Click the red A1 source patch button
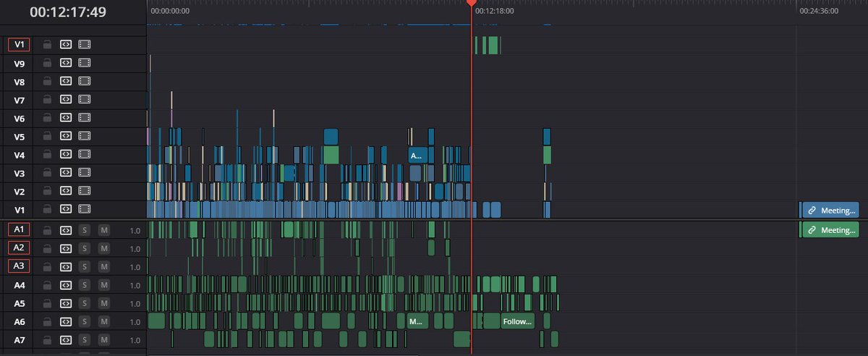 tap(20, 229)
